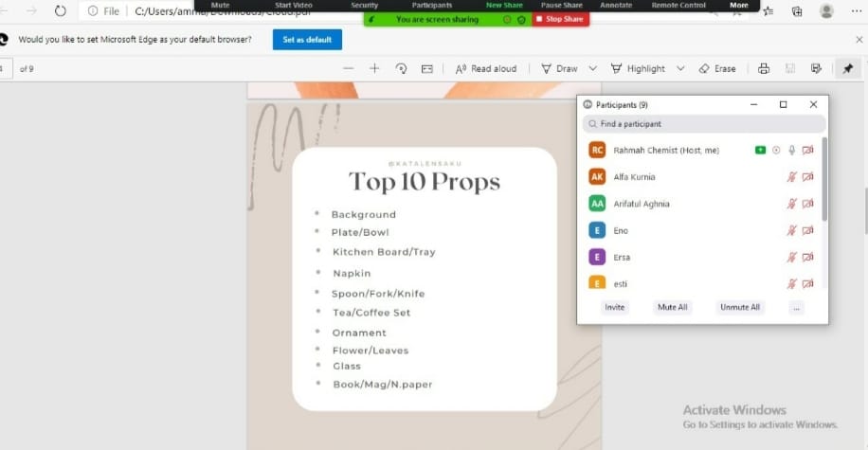Toggle fit to page width

[x=427, y=68]
